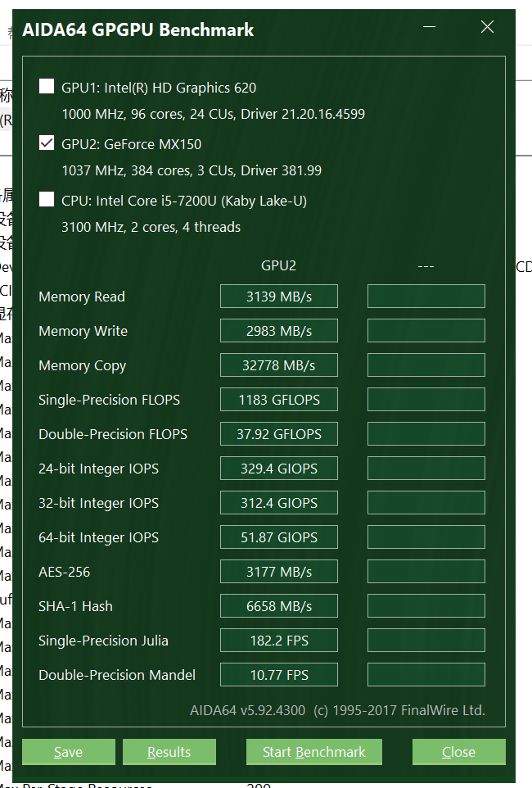This screenshot has width=532, height=788.
Task: Enable the GPU1 Intel HD Graphics 620 checkbox
Action: coord(47,87)
